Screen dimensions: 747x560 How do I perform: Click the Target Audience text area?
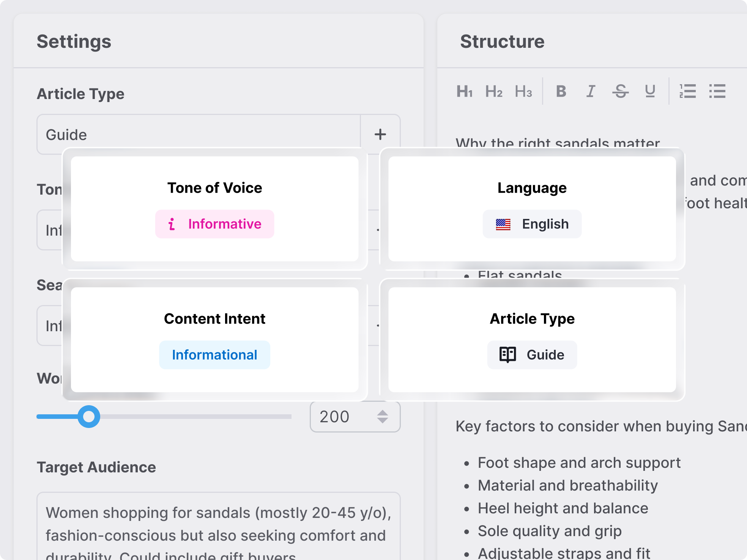(219, 526)
